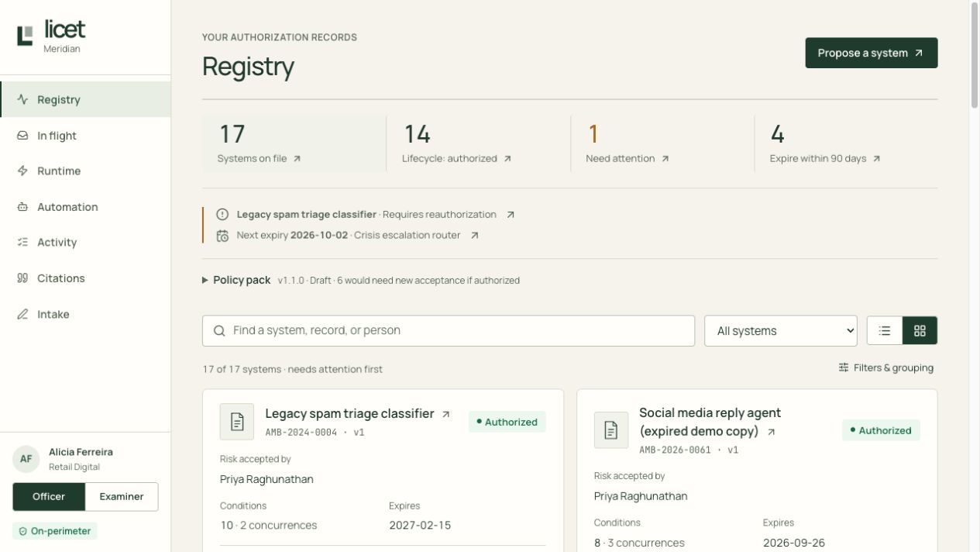Click the Registry pulse icon

(x=22, y=99)
